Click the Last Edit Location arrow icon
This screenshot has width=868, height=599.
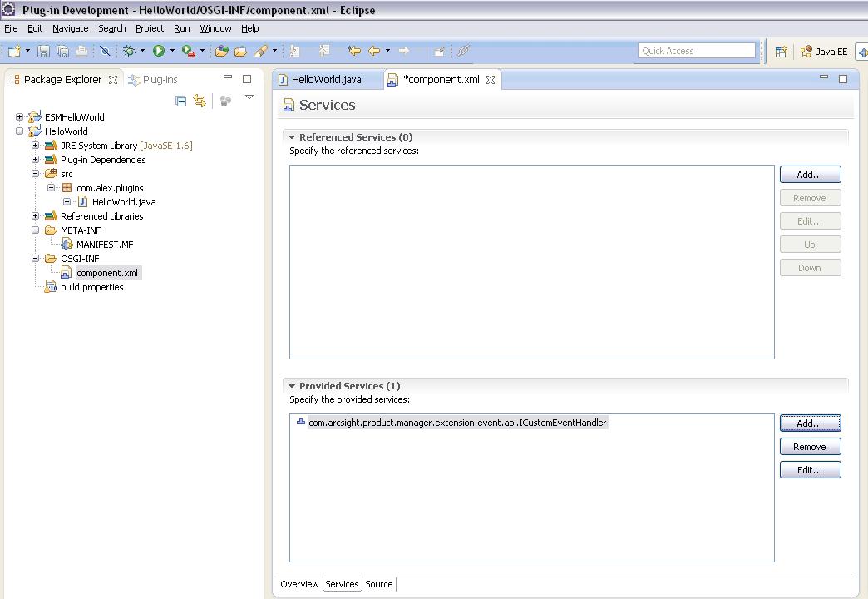pos(353,51)
